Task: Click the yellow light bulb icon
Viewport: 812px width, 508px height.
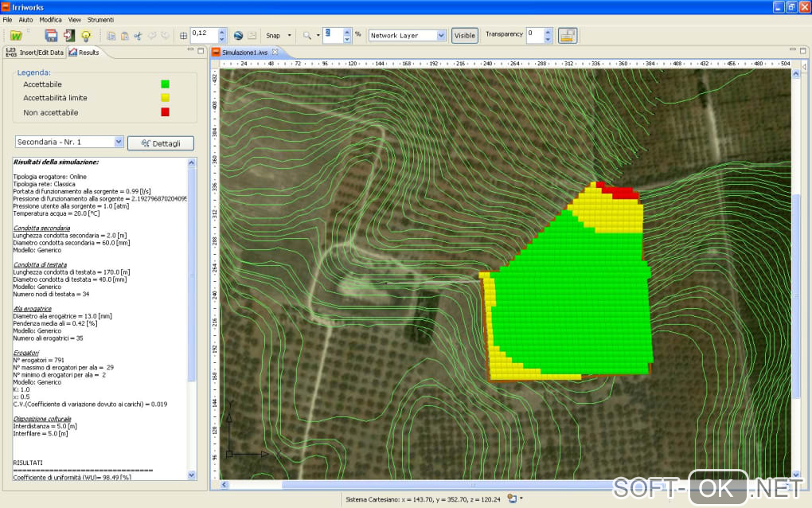Action: [86, 36]
